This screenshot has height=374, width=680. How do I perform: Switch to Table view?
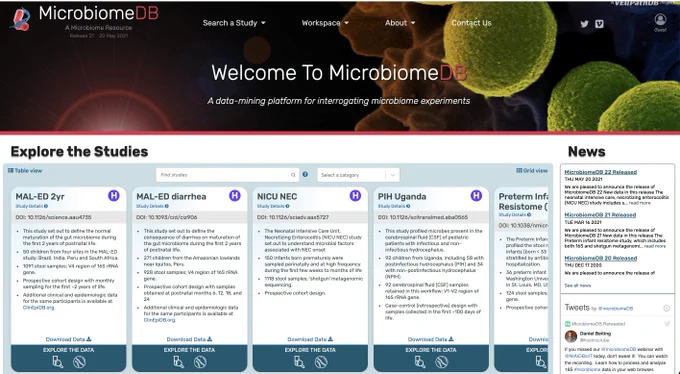25,171
